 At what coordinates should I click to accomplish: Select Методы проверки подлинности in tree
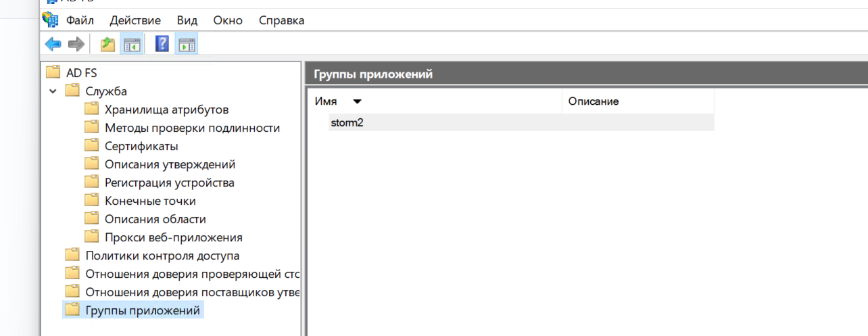192,127
